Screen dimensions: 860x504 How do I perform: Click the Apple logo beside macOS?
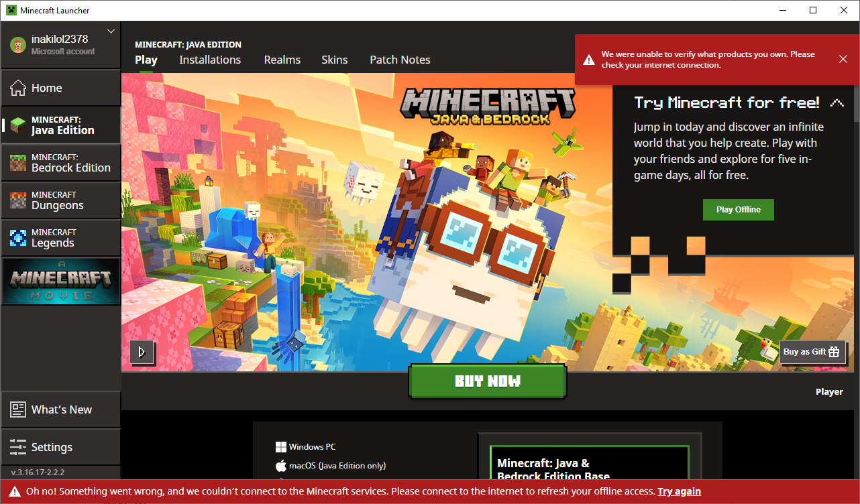(280, 466)
